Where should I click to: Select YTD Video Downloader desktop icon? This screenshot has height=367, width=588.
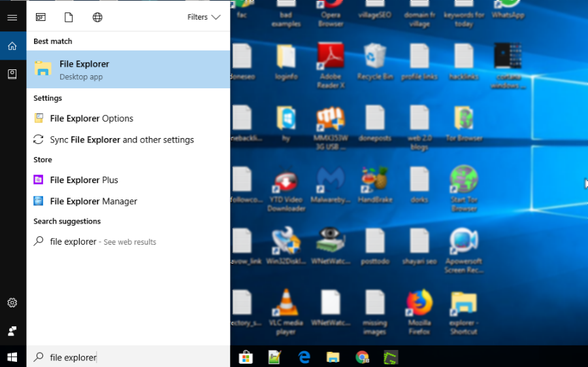pyautogui.click(x=286, y=189)
